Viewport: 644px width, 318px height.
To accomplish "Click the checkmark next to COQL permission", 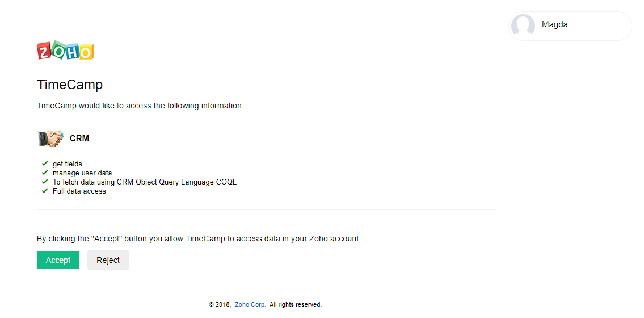I will tap(45, 182).
